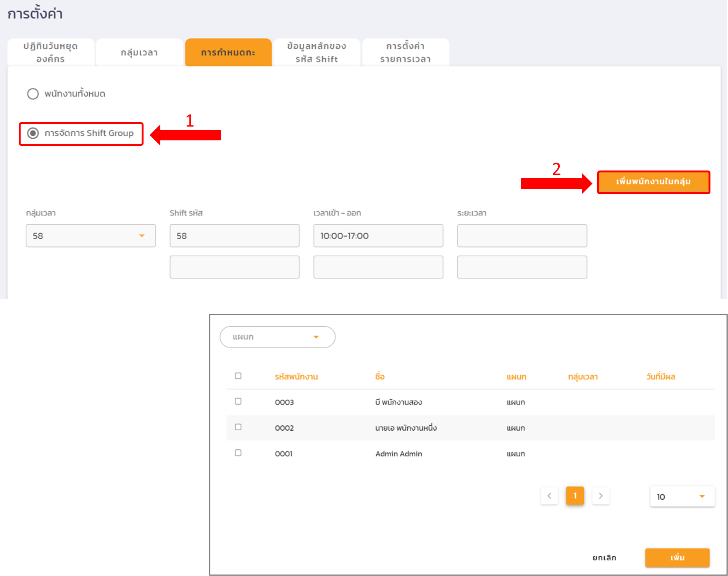Go to next page arrow in pagination
This screenshot has width=728, height=576.
tap(600, 496)
